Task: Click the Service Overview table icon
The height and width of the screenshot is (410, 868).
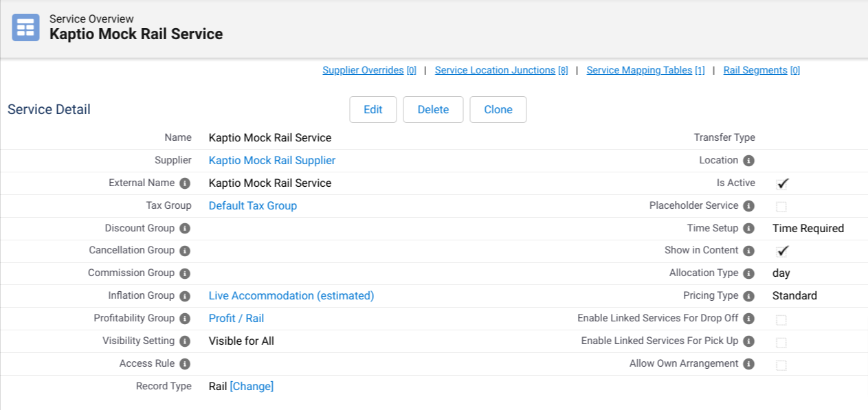Action: pyautogui.click(x=25, y=27)
